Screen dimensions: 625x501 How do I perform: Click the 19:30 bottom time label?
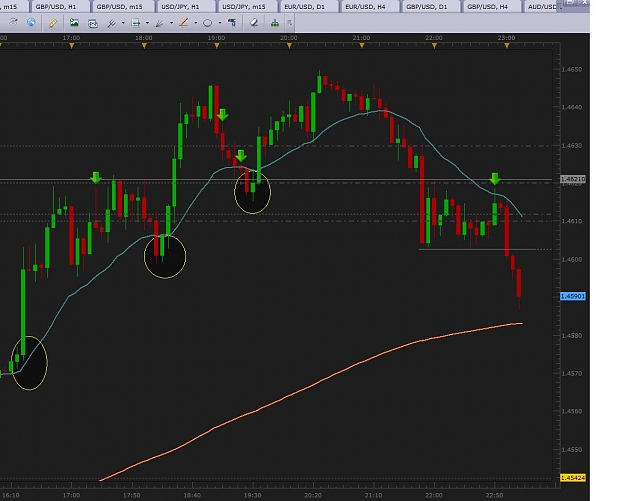[x=252, y=495]
